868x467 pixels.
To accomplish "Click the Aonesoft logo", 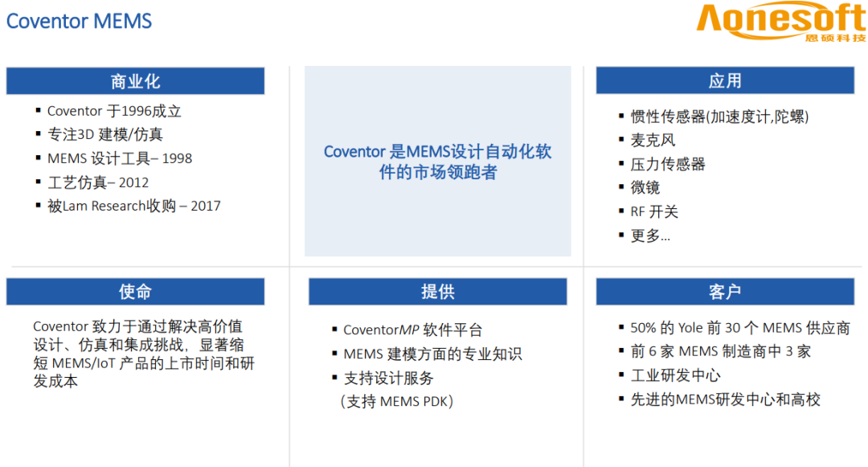I will click(x=780, y=23).
